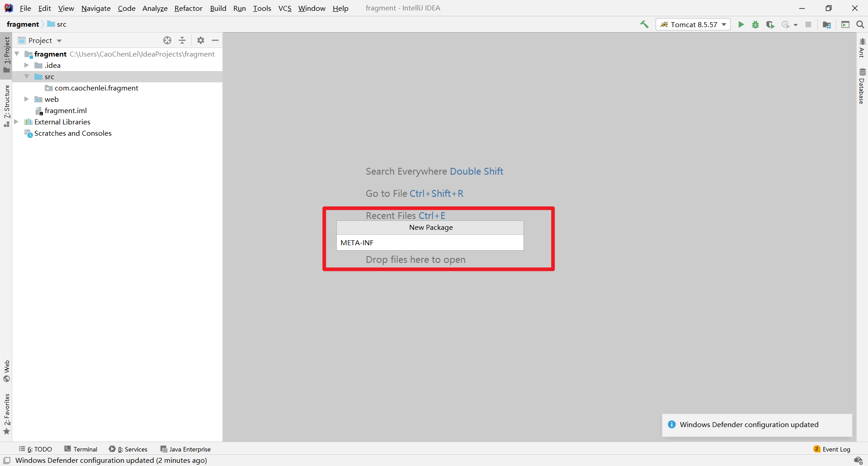This screenshot has width=868, height=466.
Task: Click the IntelliJ IDEA logo icon
Action: [x=9, y=8]
